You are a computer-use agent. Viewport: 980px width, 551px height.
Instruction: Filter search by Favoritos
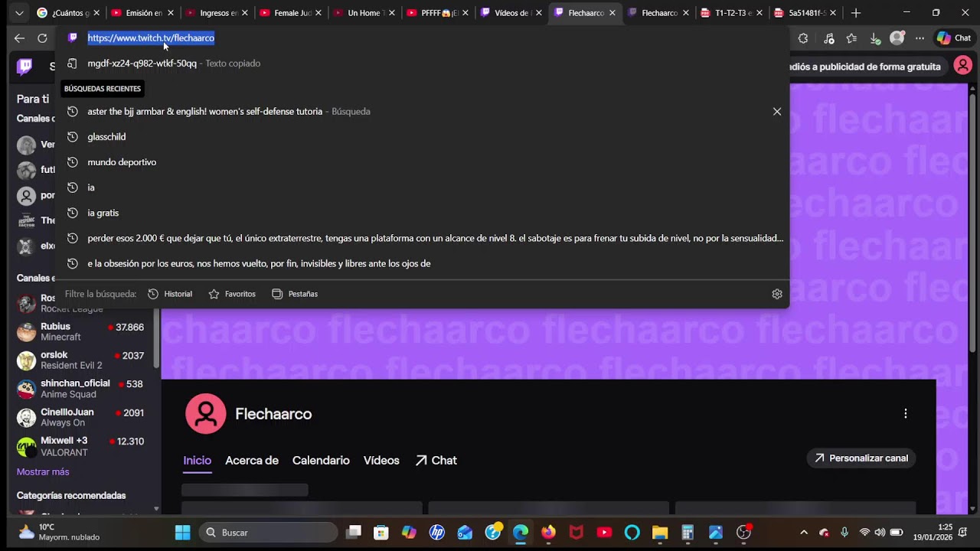(x=232, y=294)
